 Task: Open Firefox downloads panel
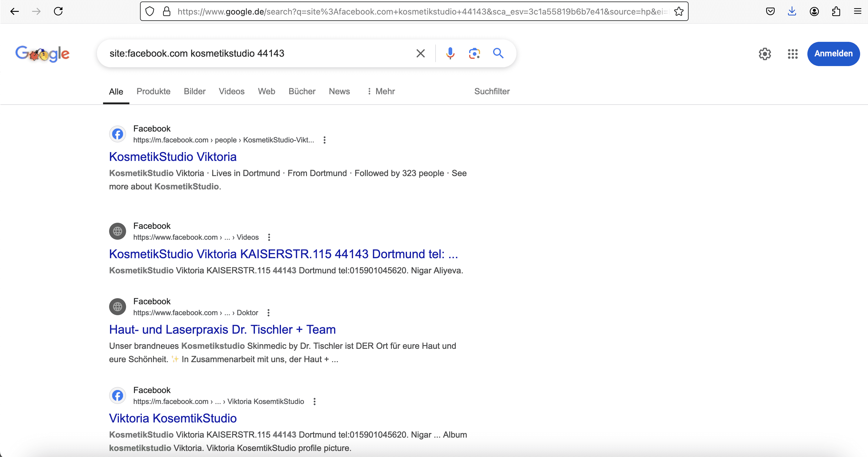(x=792, y=12)
